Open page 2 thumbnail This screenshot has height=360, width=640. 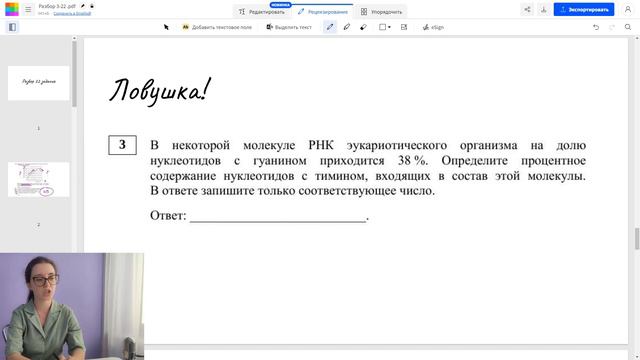coord(38,180)
